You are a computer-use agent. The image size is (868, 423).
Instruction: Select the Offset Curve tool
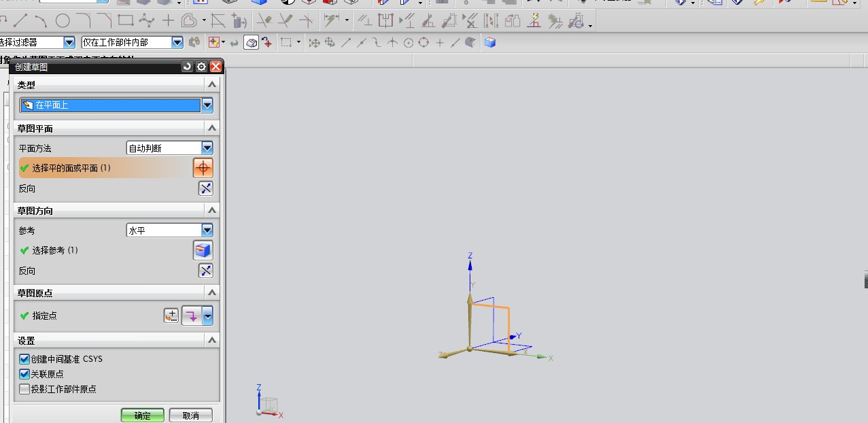pyautogui.click(x=189, y=20)
